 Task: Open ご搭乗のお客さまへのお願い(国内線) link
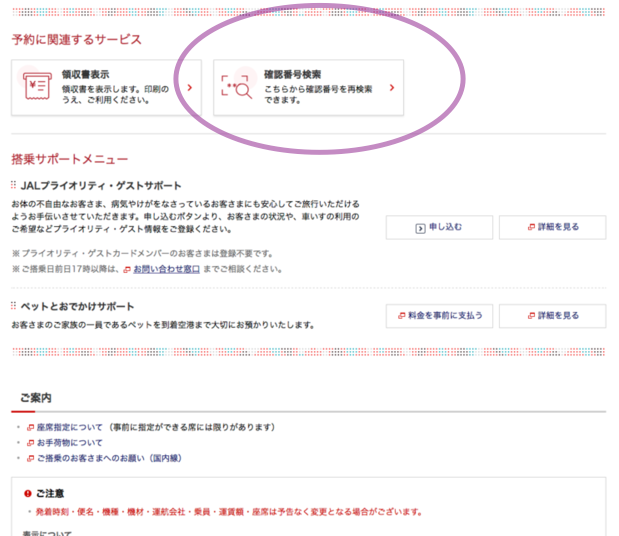pos(109,458)
